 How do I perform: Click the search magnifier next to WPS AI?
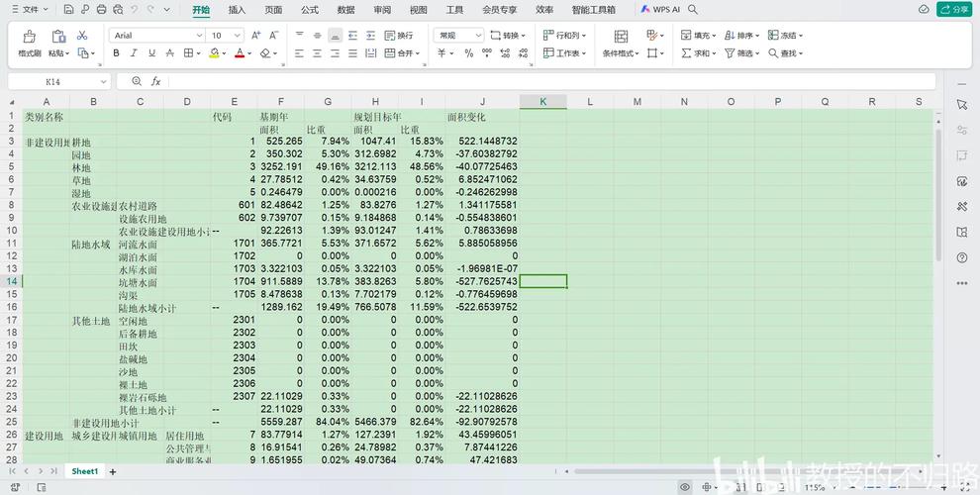(x=693, y=9)
